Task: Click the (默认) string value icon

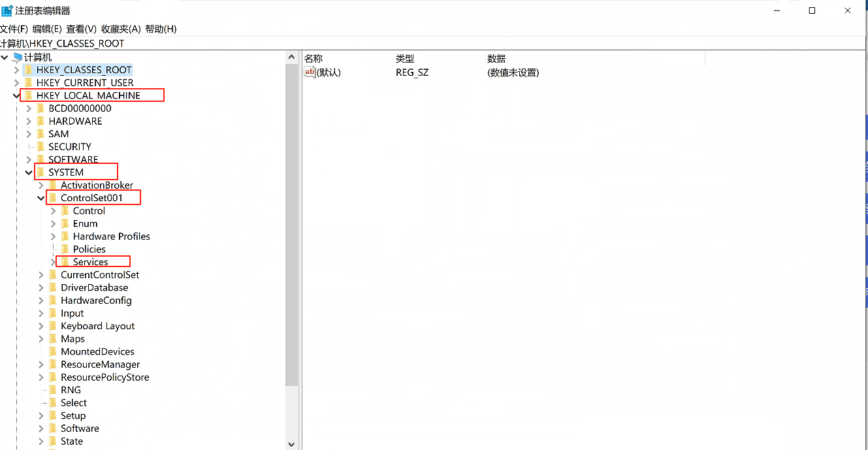Action: pyautogui.click(x=310, y=72)
